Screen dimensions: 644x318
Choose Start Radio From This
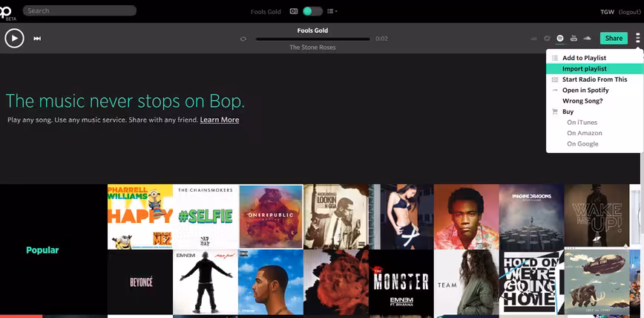point(594,79)
